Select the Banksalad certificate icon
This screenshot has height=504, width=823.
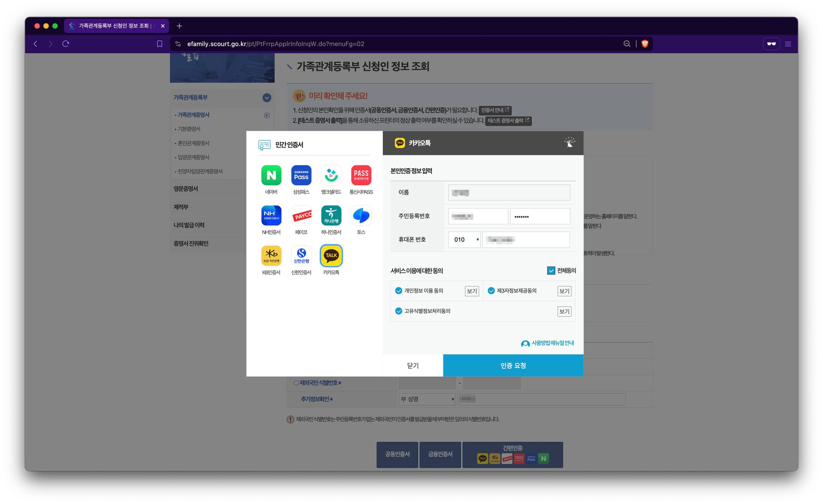331,175
